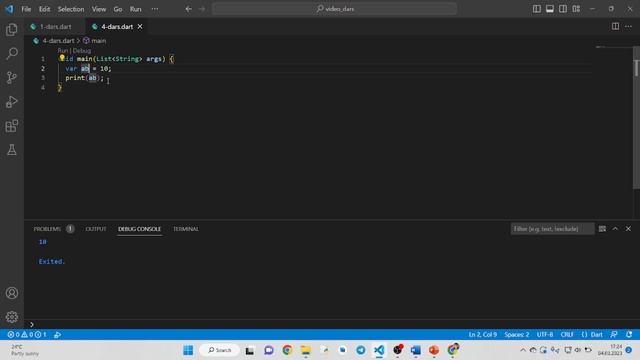
Task: Close the 4-dars.dart tab
Action: 140,27
